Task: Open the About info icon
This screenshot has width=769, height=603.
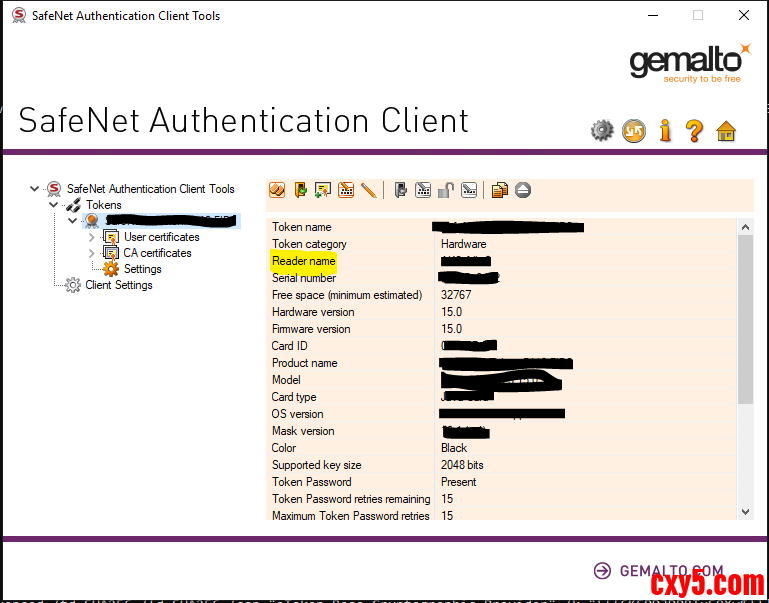Action: tap(665, 131)
